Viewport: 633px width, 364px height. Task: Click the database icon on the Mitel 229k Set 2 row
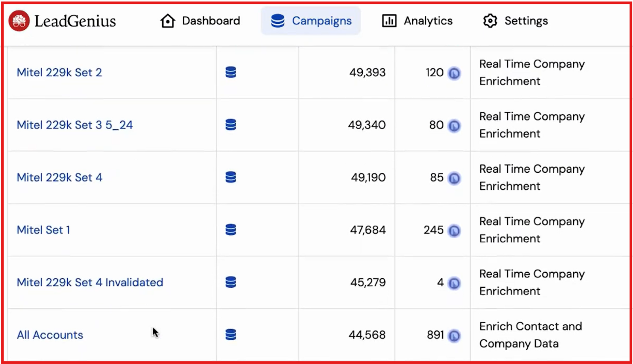click(x=230, y=72)
